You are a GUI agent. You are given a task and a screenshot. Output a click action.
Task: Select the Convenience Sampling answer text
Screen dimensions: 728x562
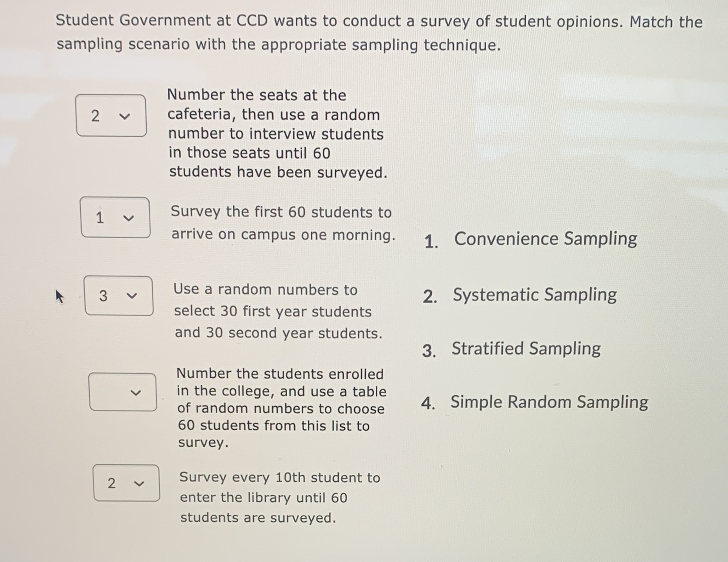click(545, 239)
